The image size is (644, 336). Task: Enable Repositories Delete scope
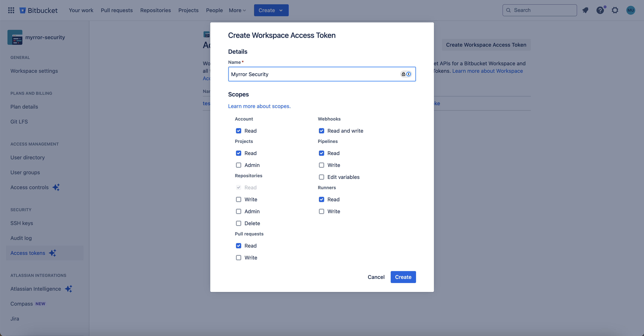pyautogui.click(x=239, y=224)
